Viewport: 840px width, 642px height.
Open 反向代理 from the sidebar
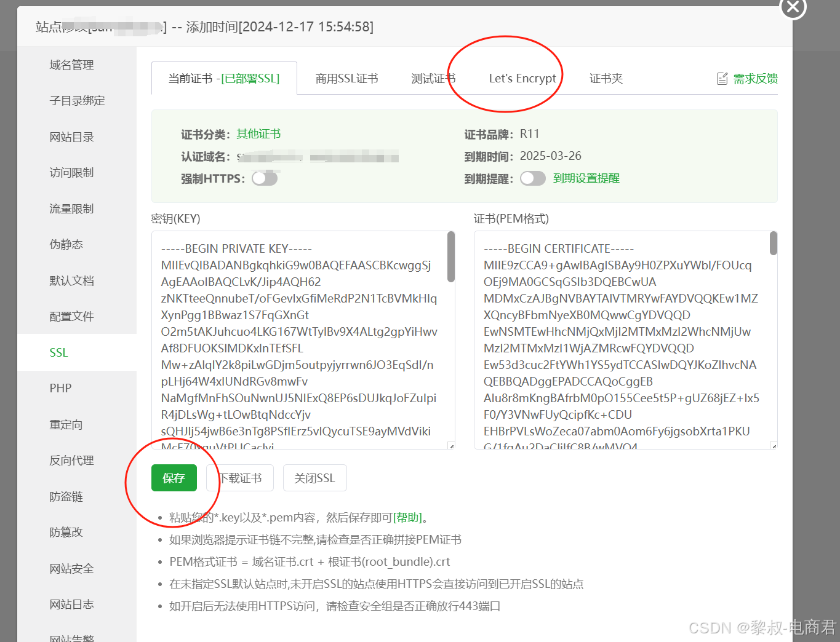71,460
